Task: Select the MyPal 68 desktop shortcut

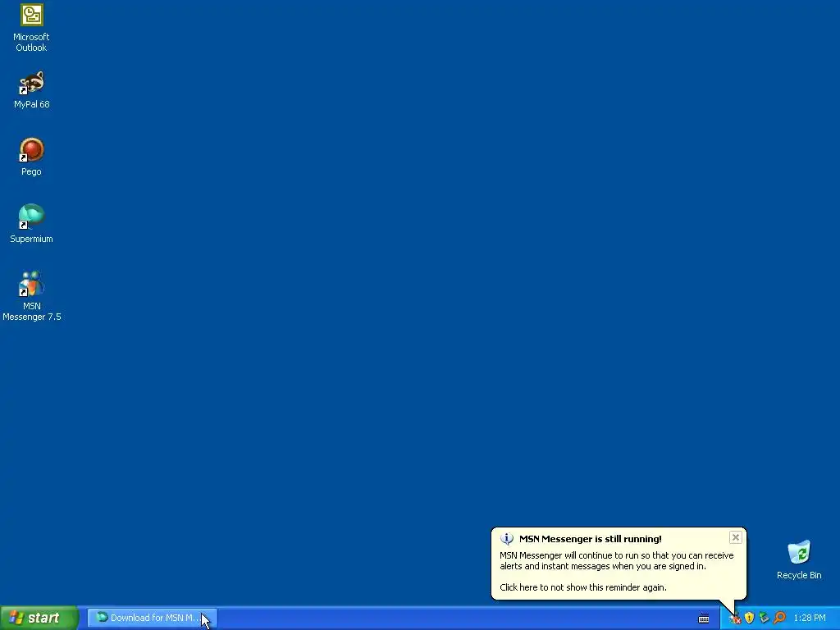Action: [x=31, y=90]
